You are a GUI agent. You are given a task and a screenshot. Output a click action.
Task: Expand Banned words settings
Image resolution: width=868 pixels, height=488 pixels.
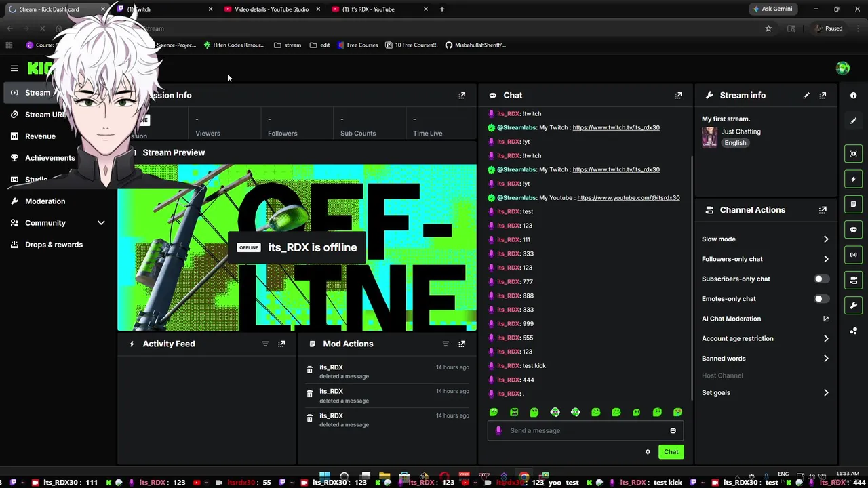pos(826,359)
